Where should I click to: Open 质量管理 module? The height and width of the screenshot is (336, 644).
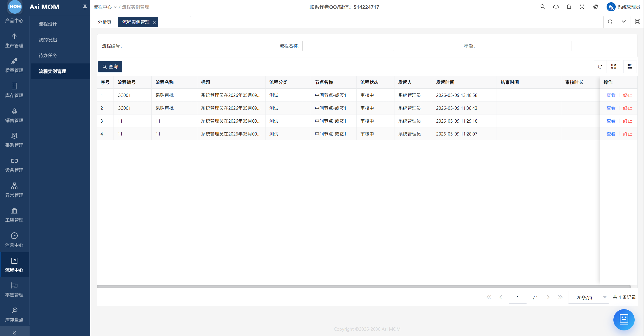coord(14,65)
